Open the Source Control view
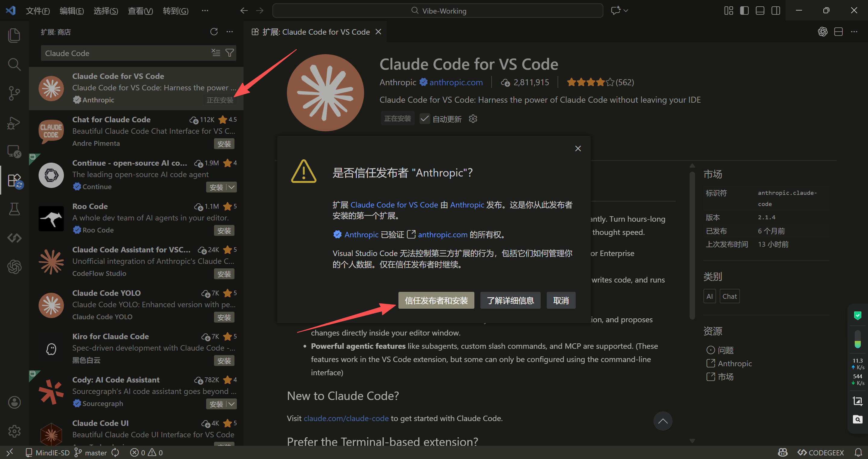Viewport: 868px width, 459px height. [x=14, y=93]
